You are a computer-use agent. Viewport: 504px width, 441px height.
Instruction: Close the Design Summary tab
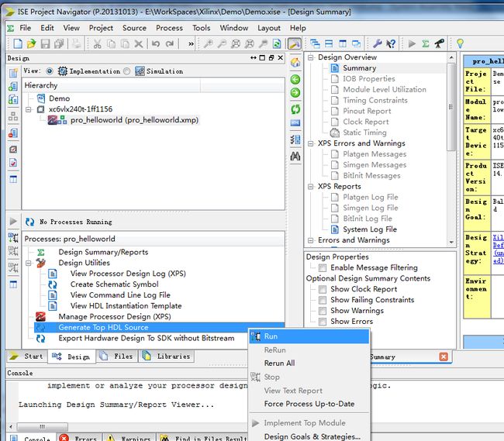coord(444,357)
